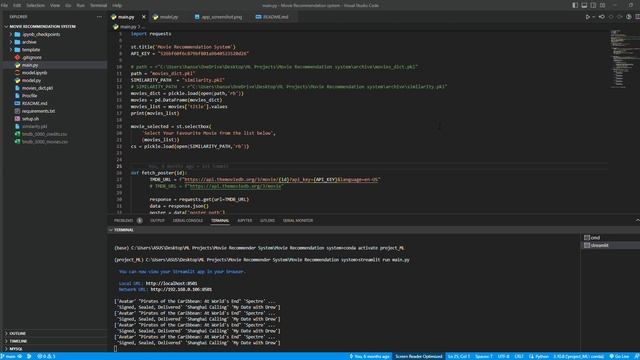
Task: Select the cmd terminal instance
Action: 610,238
